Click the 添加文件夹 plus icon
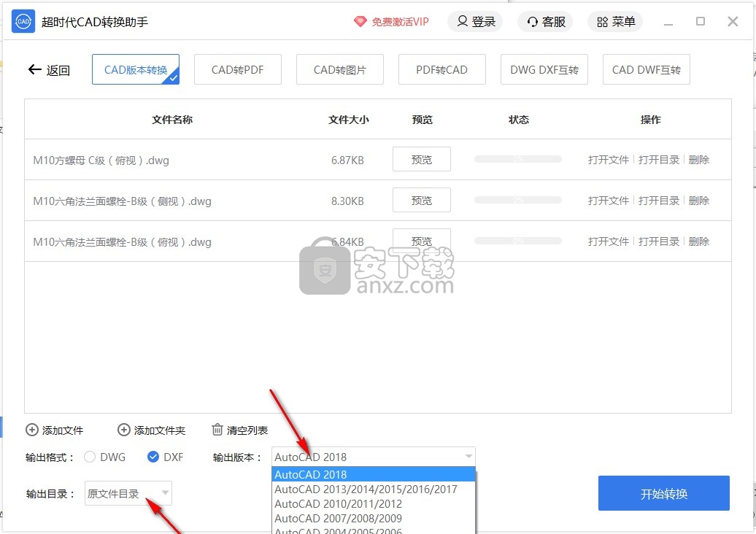 (x=124, y=430)
